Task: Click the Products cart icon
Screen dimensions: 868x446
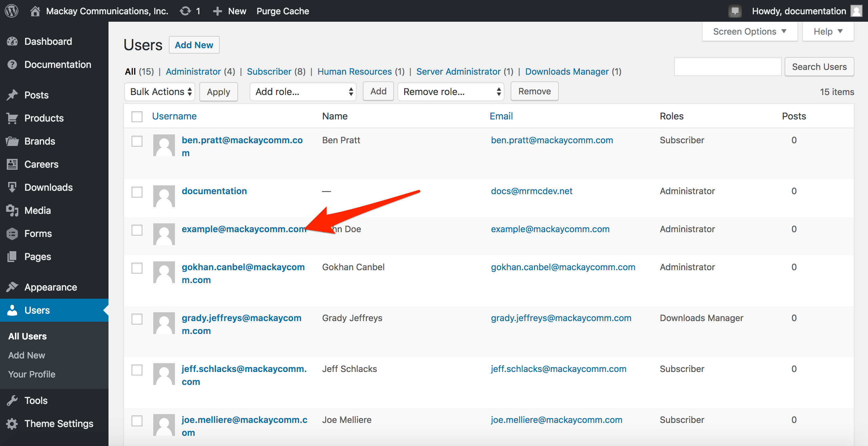Action: [12, 118]
